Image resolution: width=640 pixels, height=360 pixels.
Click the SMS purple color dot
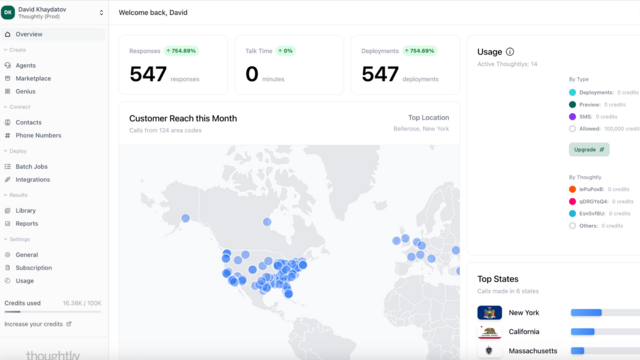[572, 117]
